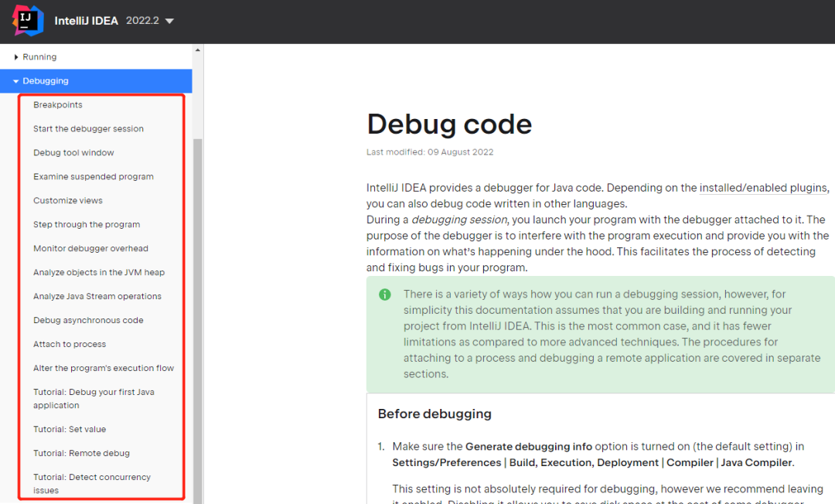The image size is (835, 504).
Task: Open the Examine suspended program topic
Action: pyautogui.click(x=93, y=176)
